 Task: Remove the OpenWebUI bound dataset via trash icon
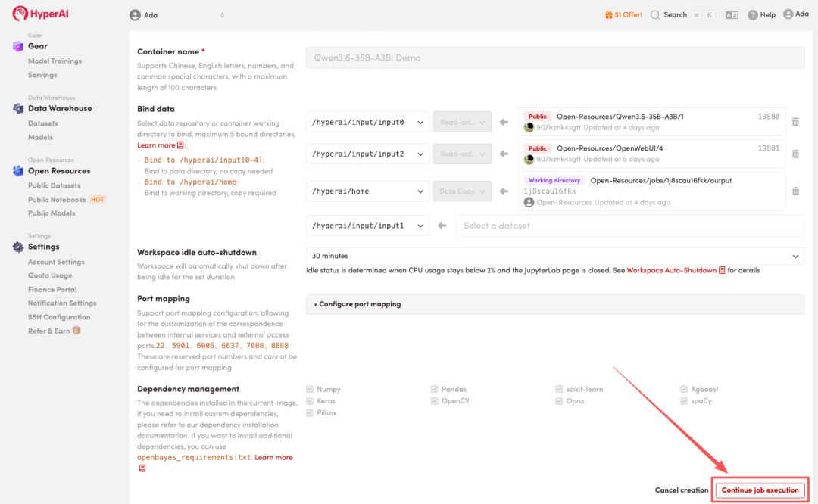[x=795, y=154]
